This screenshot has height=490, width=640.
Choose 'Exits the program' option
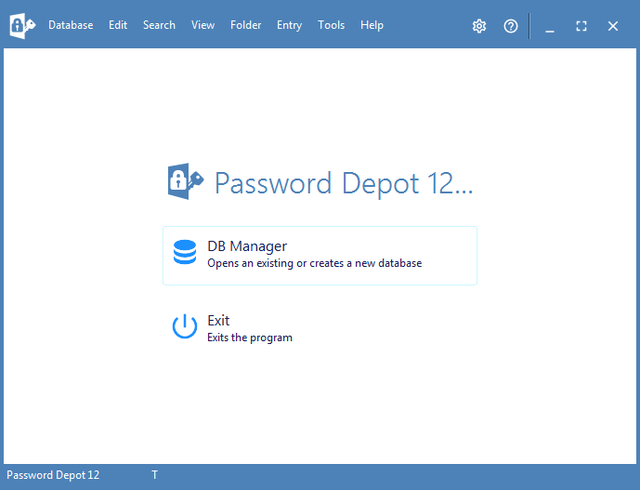coord(249,338)
